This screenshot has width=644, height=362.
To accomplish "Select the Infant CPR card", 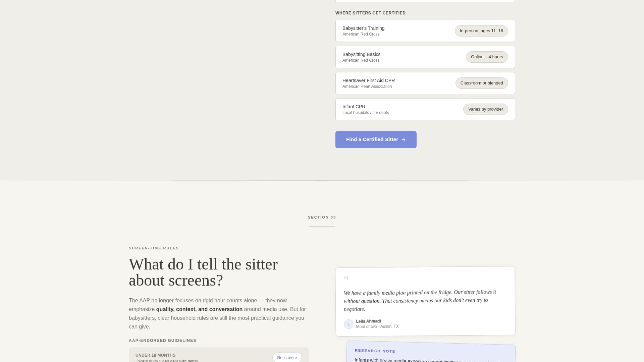I will [x=425, y=109].
